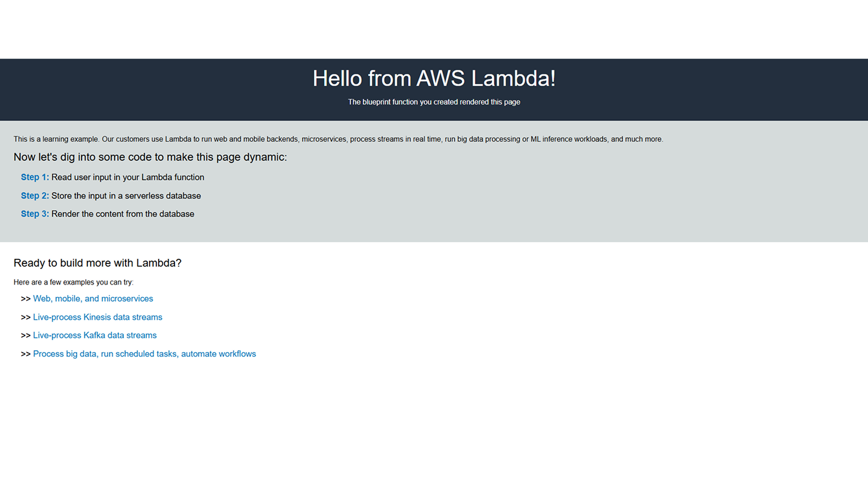This screenshot has height=487, width=868.
Task: Click 'Render the content from the database' text
Action: 123,214
